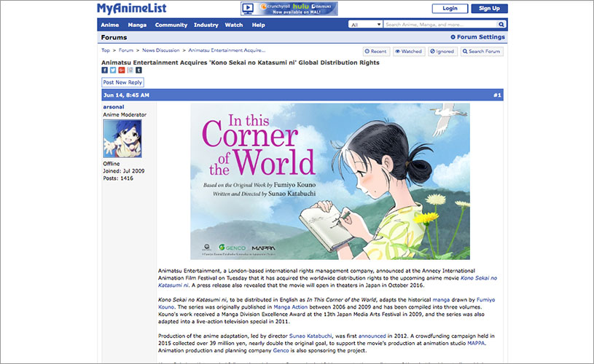This screenshot has width=594, height=364.
Task: Select the 'Jun 14, 8:45 AM' post date
Action: (127, 95)
